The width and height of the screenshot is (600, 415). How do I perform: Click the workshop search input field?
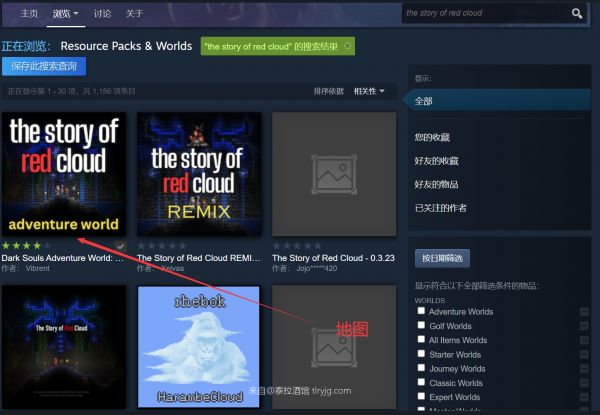486,13
